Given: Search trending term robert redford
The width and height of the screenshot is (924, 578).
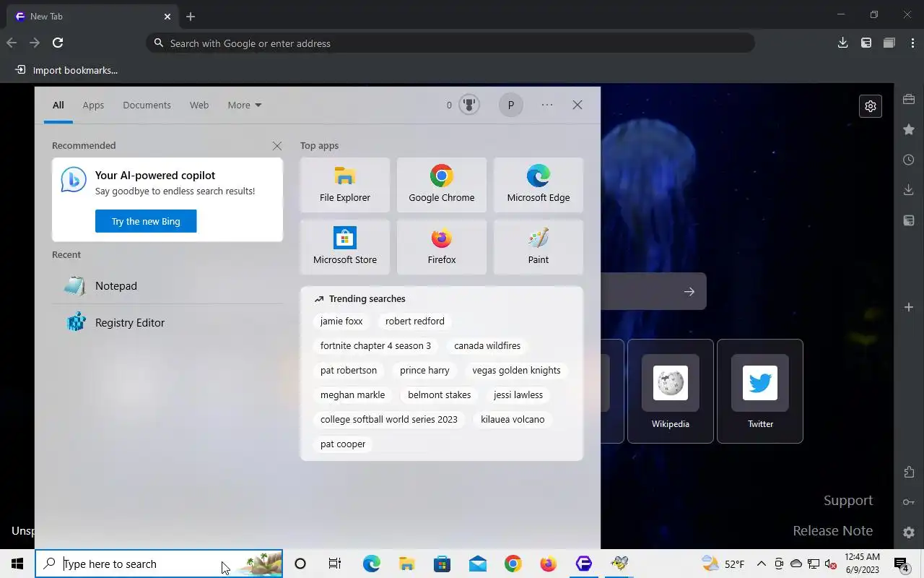Looking at the screenshot, I should tap(415, 321).
